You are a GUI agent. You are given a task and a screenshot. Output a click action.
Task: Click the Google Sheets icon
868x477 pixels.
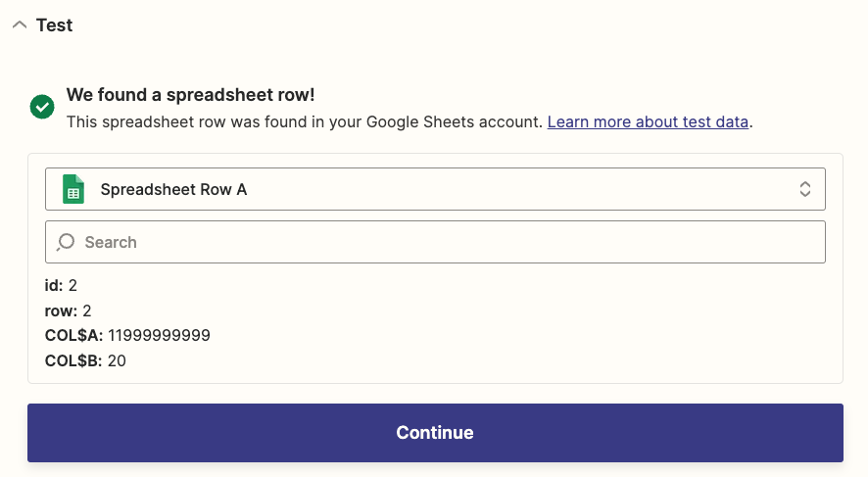coord(73,189)
